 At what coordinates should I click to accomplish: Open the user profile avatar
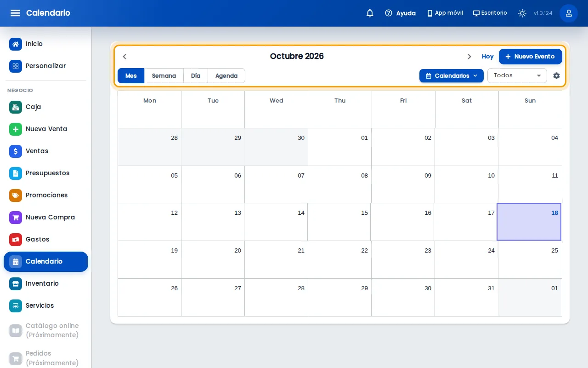pos(569,13)
